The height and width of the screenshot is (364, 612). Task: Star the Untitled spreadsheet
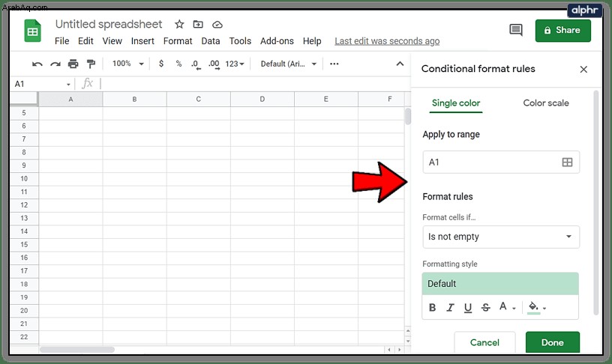(179, 24)
